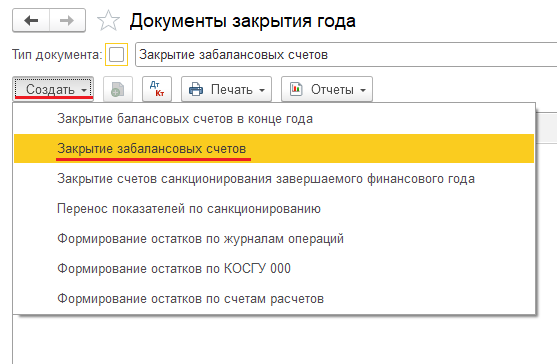Select Закрытие балансовых счетов в конце года

[x=274, y=119]
